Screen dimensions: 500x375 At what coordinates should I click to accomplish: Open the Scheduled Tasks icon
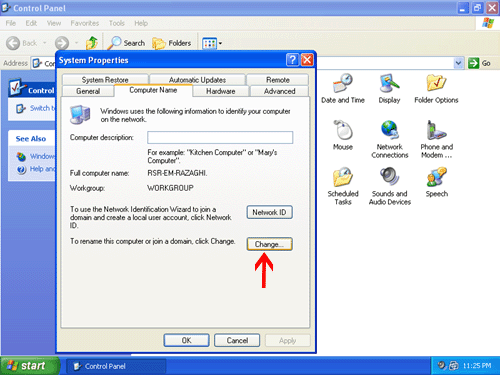[x=343, y=177]
